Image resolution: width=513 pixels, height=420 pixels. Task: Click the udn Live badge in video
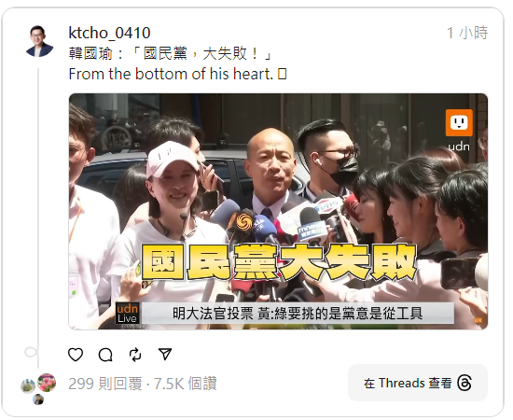pos(127,314)
